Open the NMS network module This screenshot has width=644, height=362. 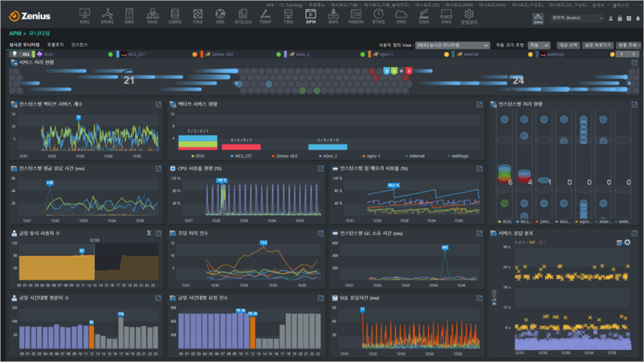152,16
